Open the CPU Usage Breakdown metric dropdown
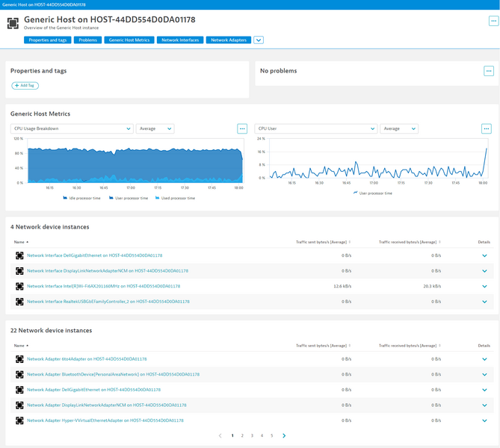 pos(72,128)
